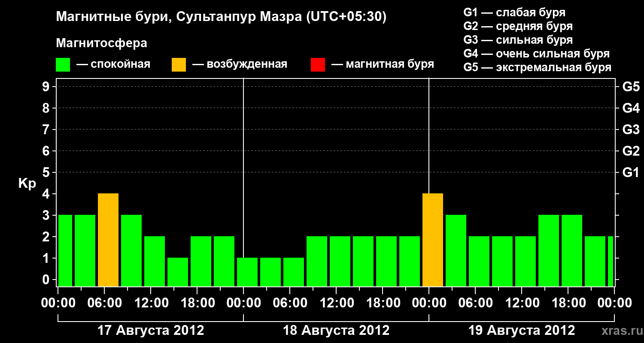
Task: Select the orange Kp 4 bar on 17 August
Action: tap(108, 240)
